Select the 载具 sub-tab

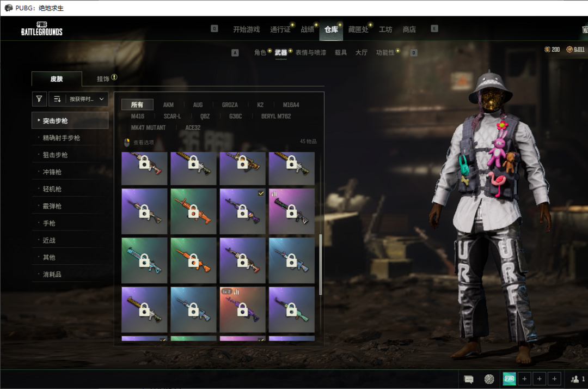click(x=341, y=53)
